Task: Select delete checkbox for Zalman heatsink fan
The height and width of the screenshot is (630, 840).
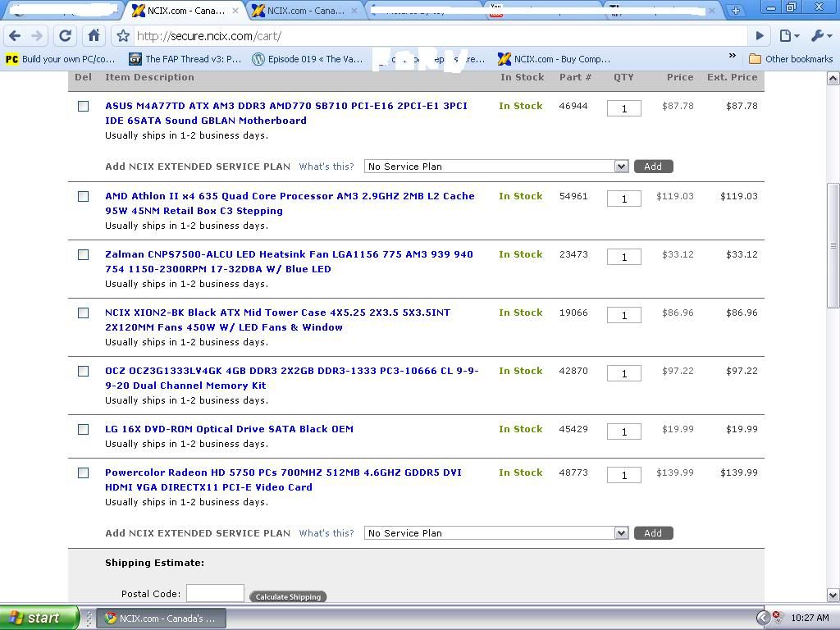Action: point(83,254)
